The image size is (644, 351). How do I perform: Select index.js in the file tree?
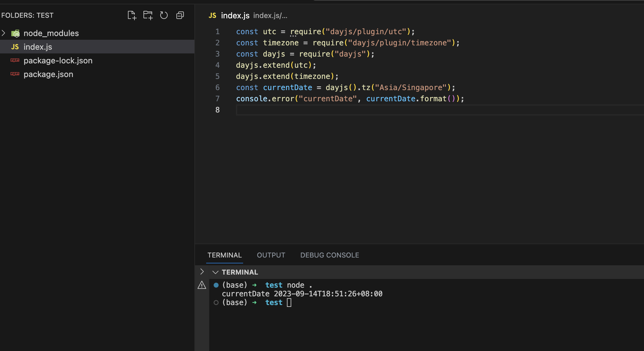click(x=38, y=47)
